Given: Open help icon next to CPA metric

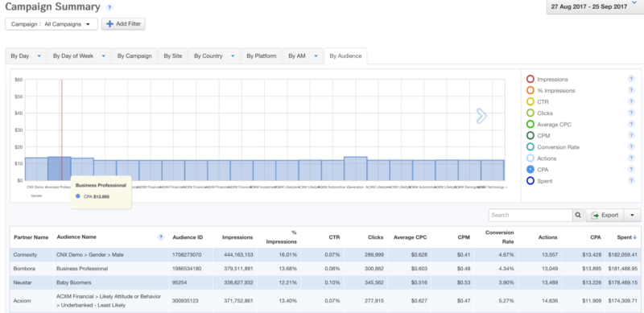Looking at the screenshot, I should (631, 169).
